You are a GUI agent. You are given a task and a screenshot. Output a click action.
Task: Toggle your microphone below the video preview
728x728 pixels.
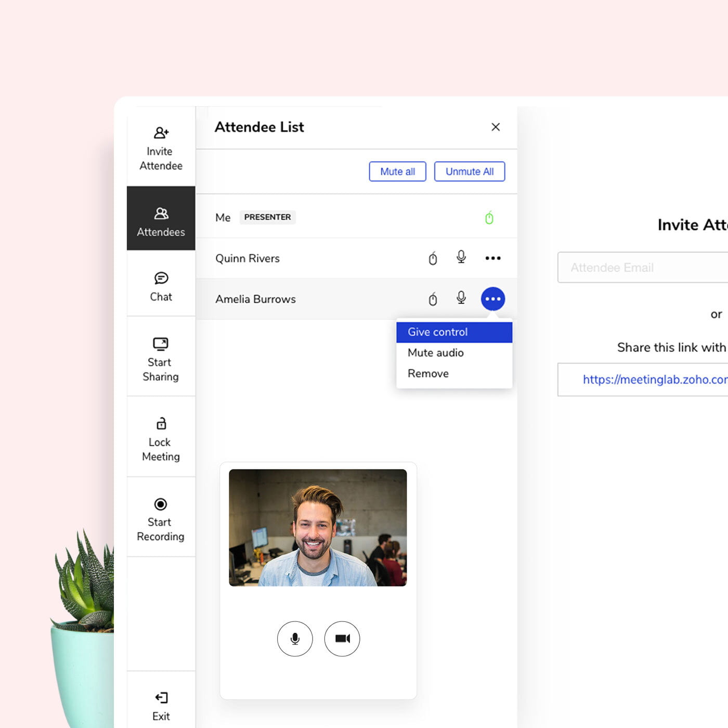295,639
